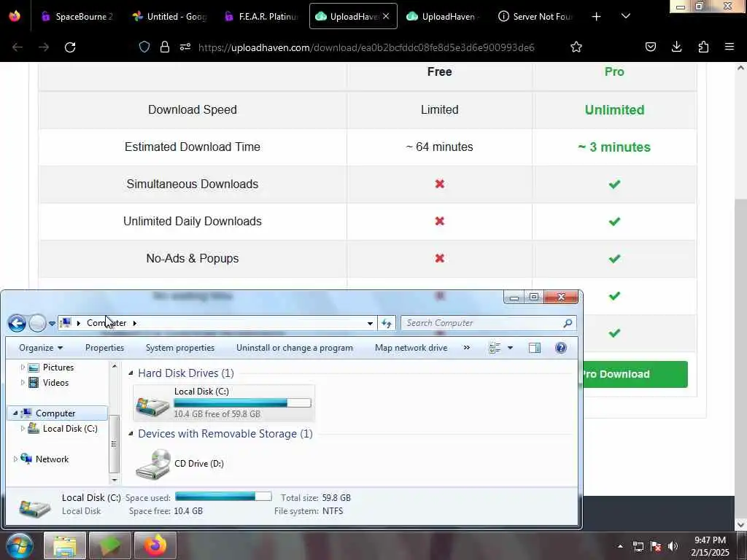Click Computer in the Explorer address breadcrumb
Image resolution: width=747 pixels, height=560 pixels.
click(x=107, y=323)
